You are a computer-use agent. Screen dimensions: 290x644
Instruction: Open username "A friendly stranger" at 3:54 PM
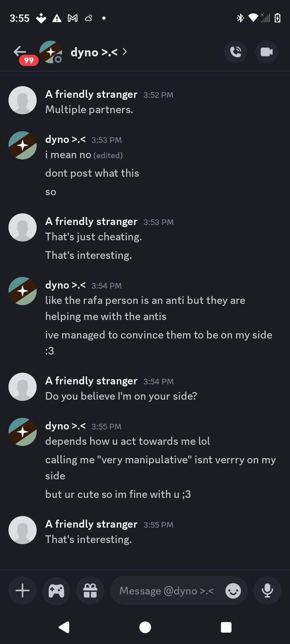[x=91, y=381]
